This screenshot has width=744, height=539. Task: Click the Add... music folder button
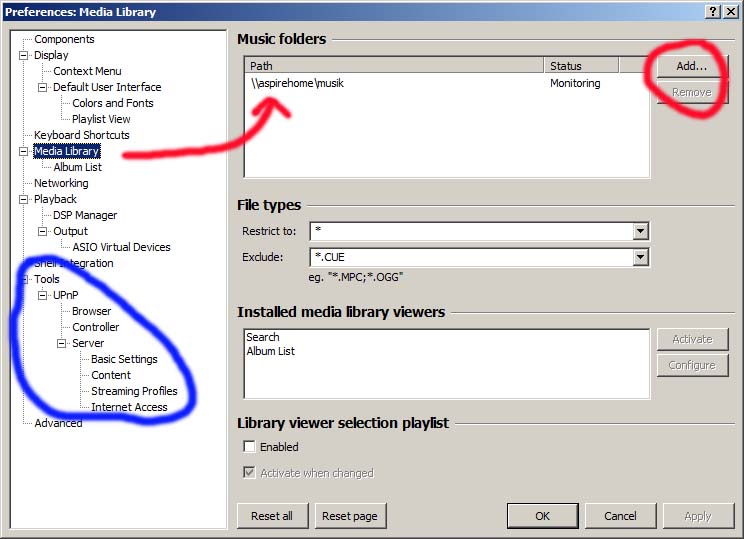[x=691, y=65]
